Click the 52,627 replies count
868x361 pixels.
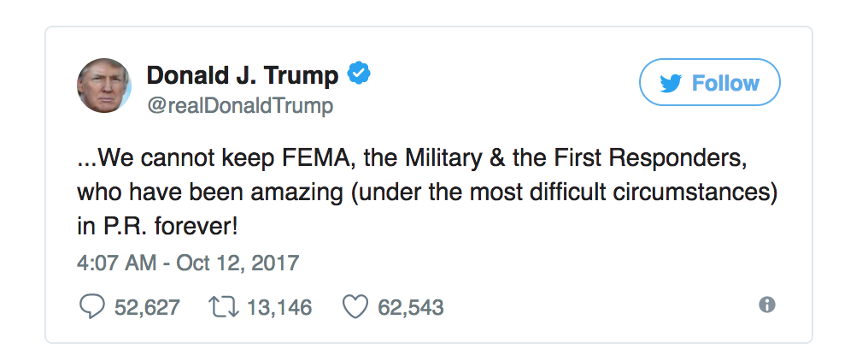147,307
